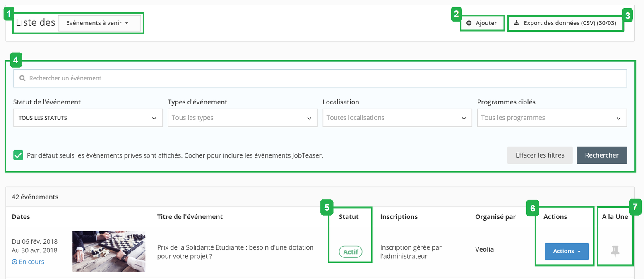Click the Dates column header
Image resolution: width=644 pixels, height=279 pixels.
coord(21,217)
